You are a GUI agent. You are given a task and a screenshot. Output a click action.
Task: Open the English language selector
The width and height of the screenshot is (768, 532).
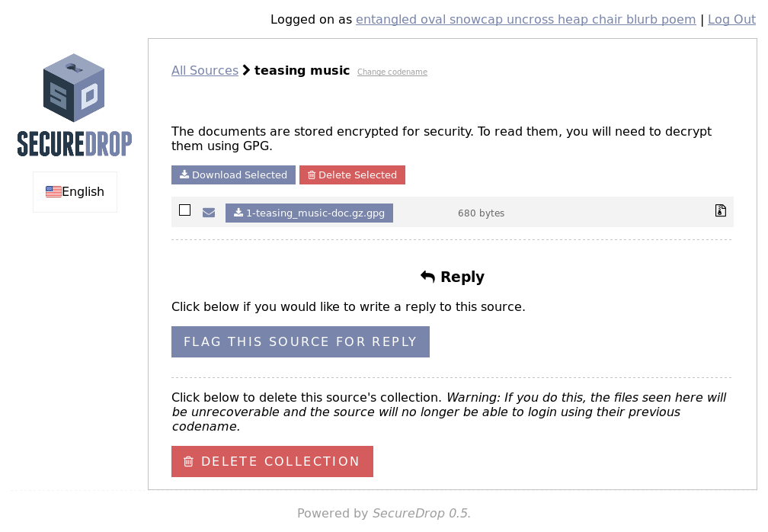(x=75, y=192)
